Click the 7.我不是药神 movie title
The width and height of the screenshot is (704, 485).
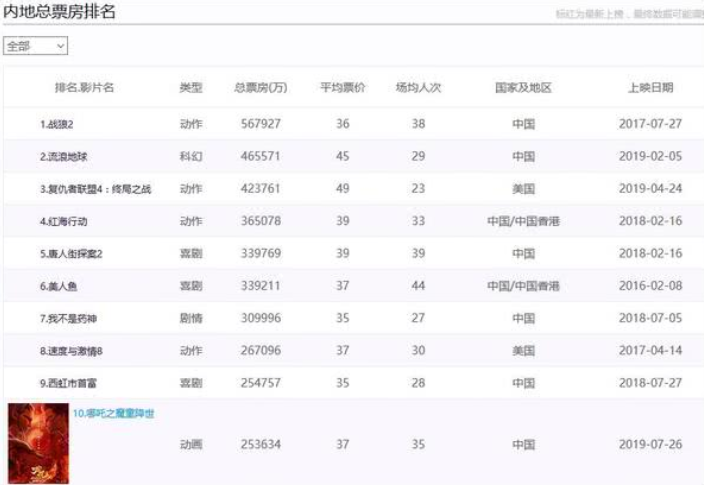click(68, 318)
